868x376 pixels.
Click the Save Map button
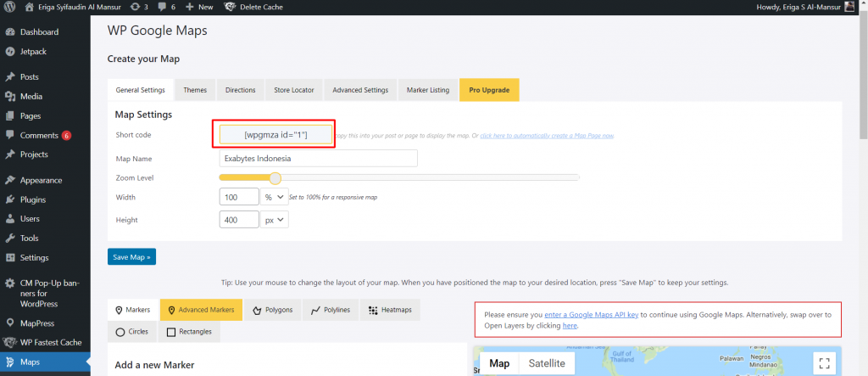(x=131, y=257)
